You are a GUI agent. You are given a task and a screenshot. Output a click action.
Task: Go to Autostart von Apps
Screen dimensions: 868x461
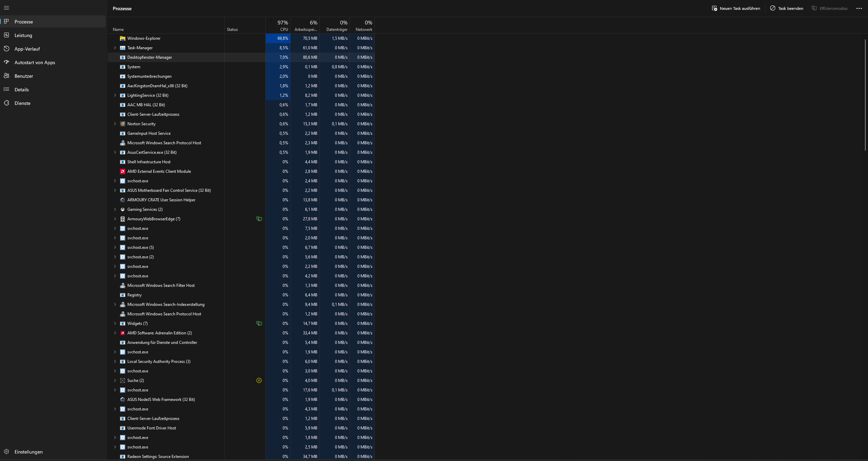[x=35, y=62]
